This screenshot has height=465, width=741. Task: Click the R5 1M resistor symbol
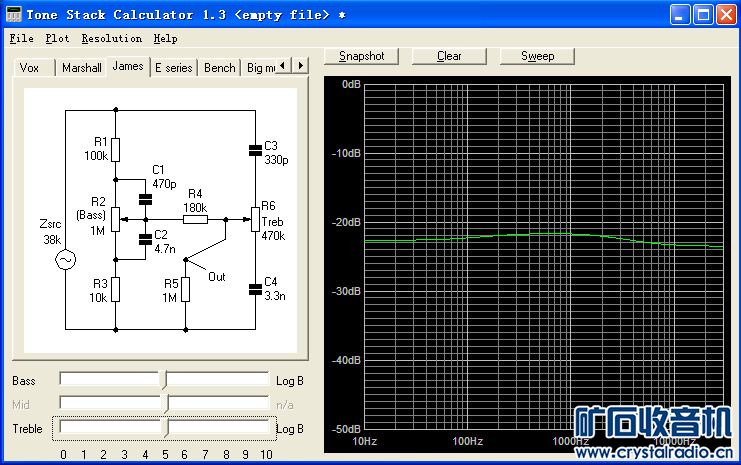click(186, 290)
